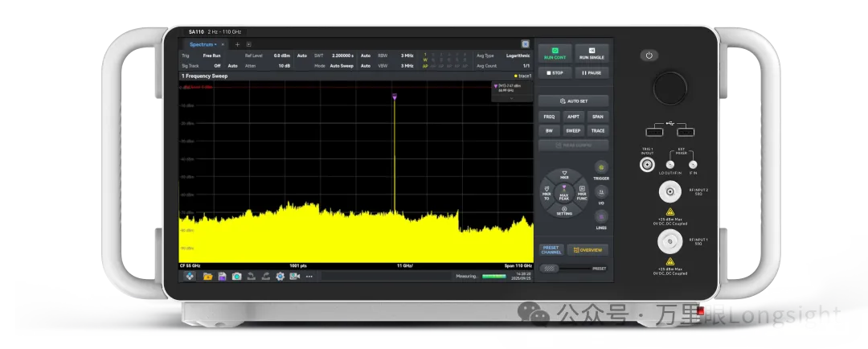Image resolution: width=868 pixels, height=349 pixels.
Task: Open the AMPT menu
Action: pos(573,117)
